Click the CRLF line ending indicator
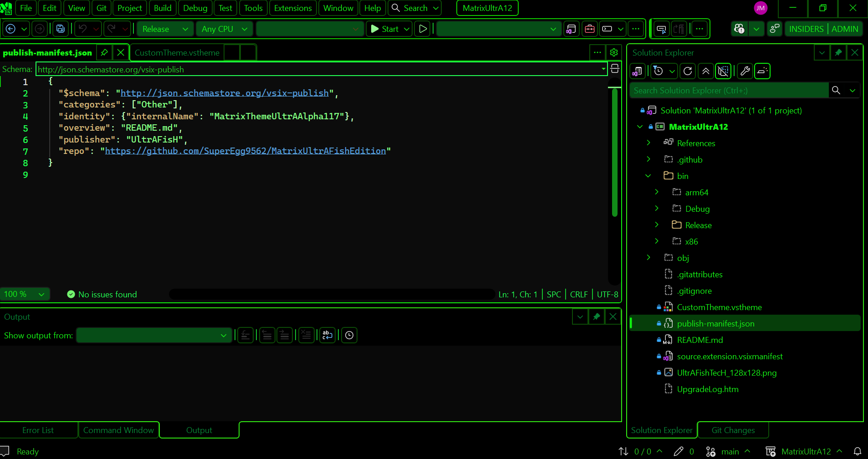This screenshot has width=868, height=459. pos(579,294)
